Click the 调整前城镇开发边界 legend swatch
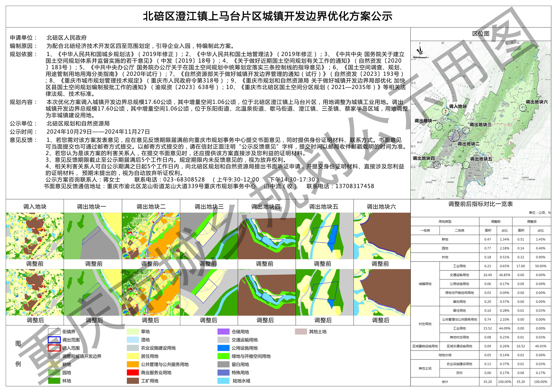 (x=54, y=356)
